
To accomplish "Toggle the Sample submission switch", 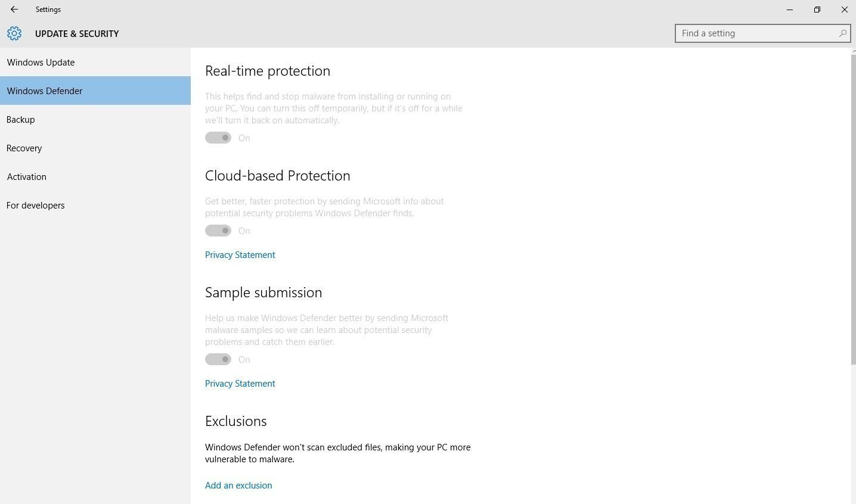I will (x=218, y=359).
